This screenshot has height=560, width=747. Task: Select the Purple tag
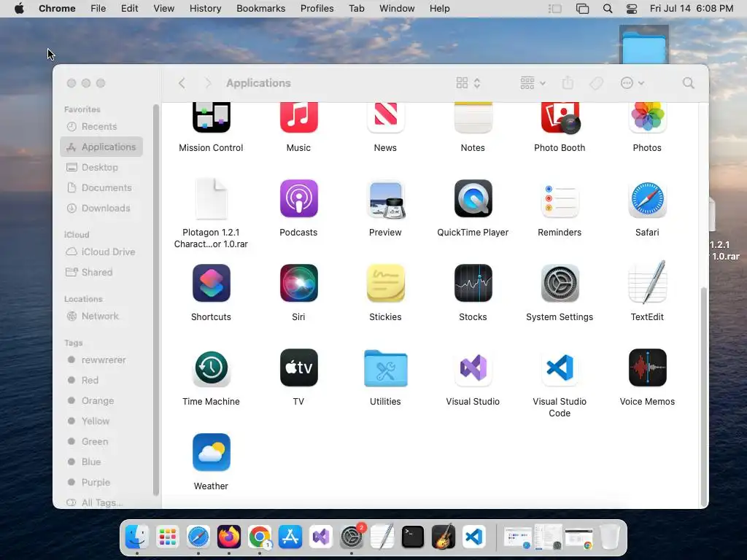(101, 483)
